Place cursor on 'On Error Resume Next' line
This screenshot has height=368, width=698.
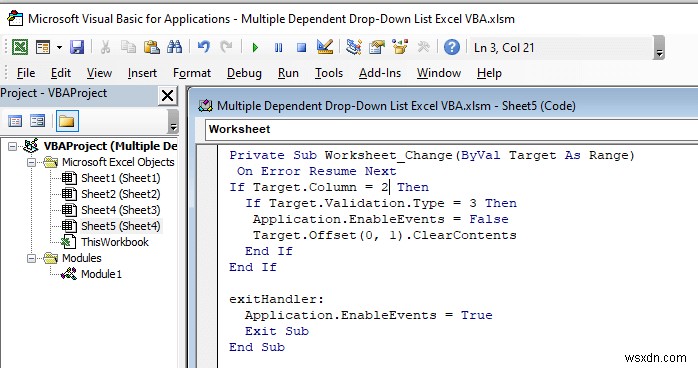click(x=316, y=171)
